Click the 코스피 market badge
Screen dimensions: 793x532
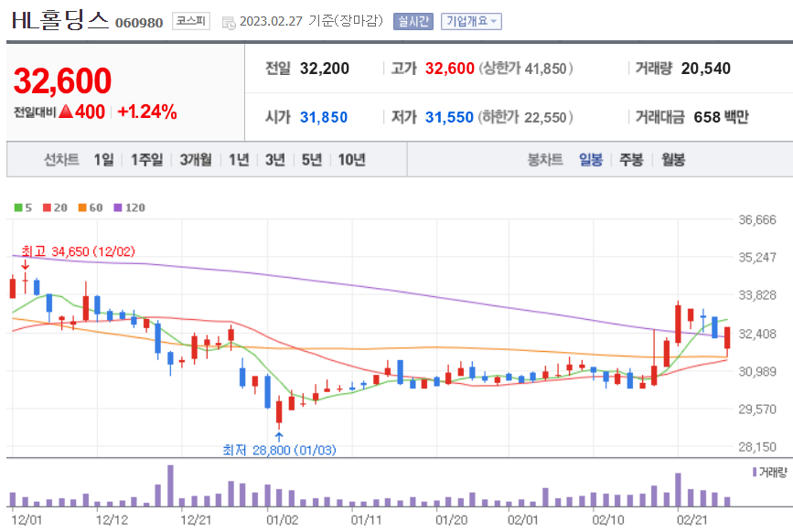point(190,21)
